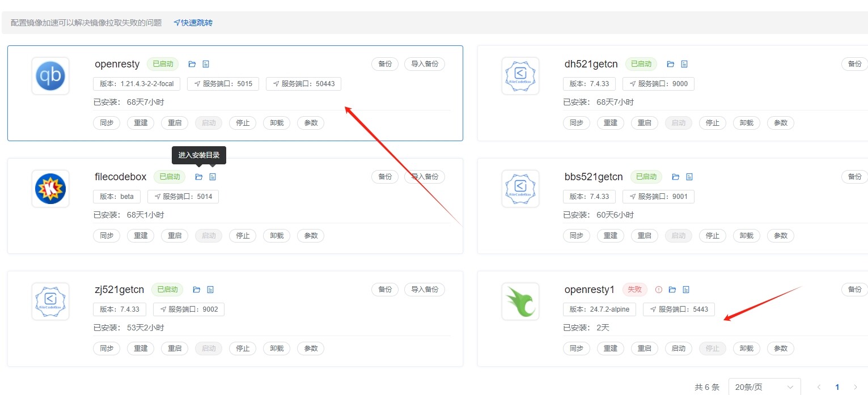Open 参数 for the zj521getcn app

coord(311,349)
